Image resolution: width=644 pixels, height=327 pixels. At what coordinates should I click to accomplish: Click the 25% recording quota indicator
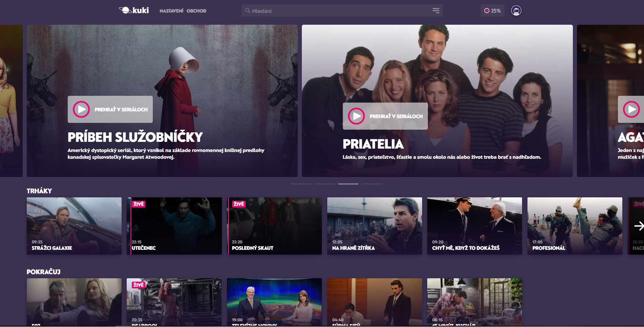click(x=492, y=11)
